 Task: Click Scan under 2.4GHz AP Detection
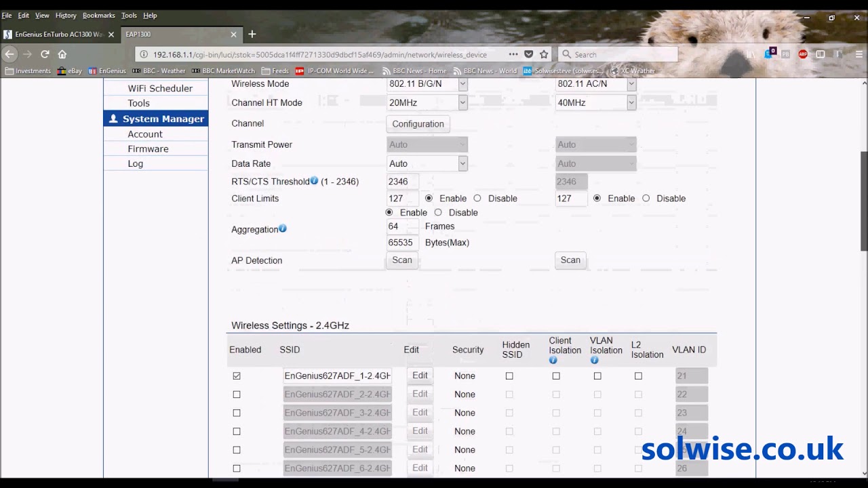click(402, 260)
